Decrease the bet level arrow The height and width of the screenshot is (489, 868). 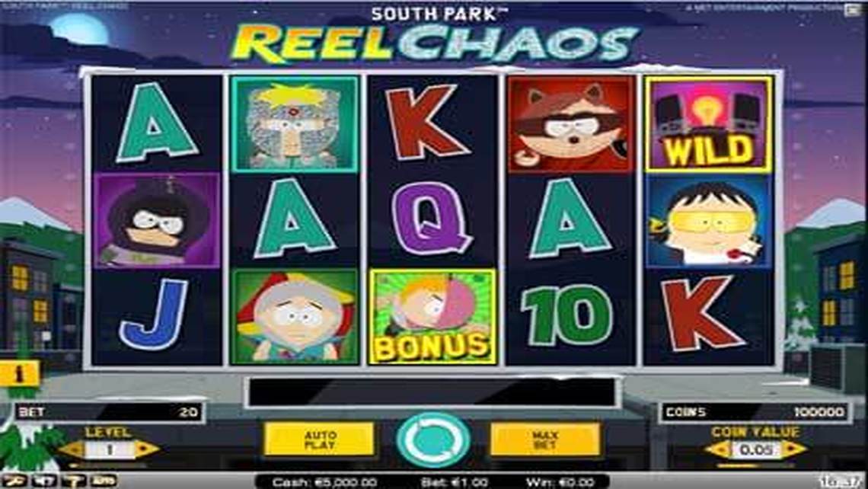[x=72, y=449]
